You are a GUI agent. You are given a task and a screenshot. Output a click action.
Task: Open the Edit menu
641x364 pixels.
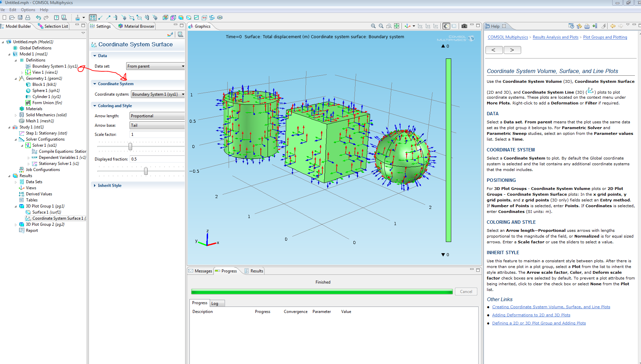(13, 10)
